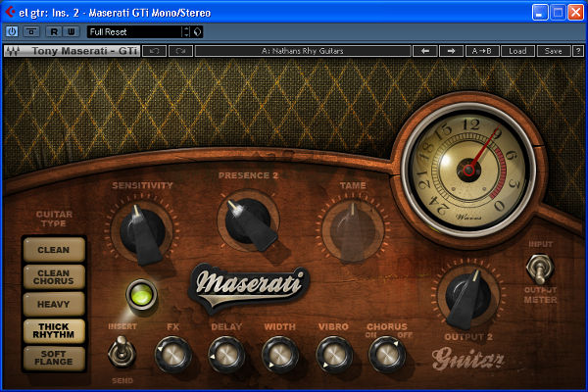Toggle the plugin bypass power button

click(x=12, y=31)
